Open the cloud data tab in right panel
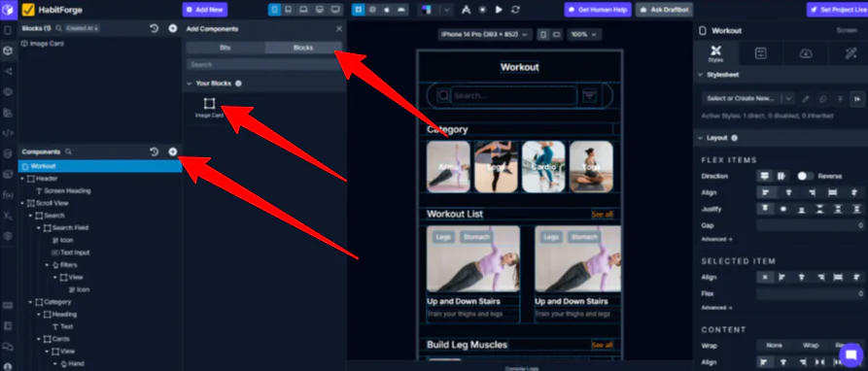The width and height of the screenshot is (868, 371). pyautogui.click(x=806, y=53)
